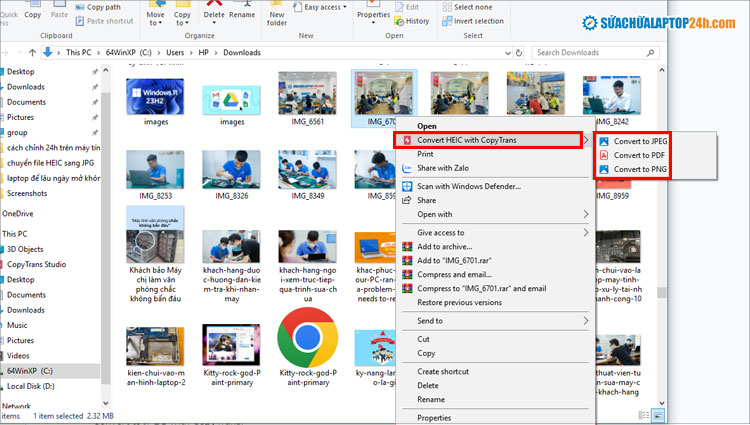Switch to large icons view in status bar
Image resolution: width=750 pixels, height=425 pixels.
[659, 415]
